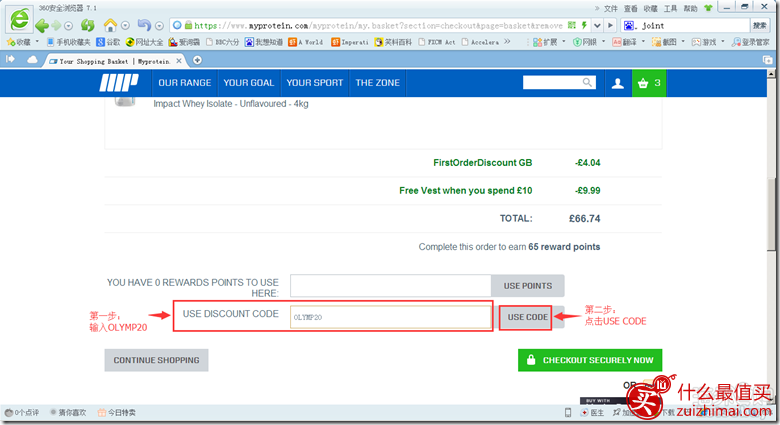Viewport: 780px width, 425px height.
Task: Click the 登录管家 login manager icon
Action: point(751,42)
